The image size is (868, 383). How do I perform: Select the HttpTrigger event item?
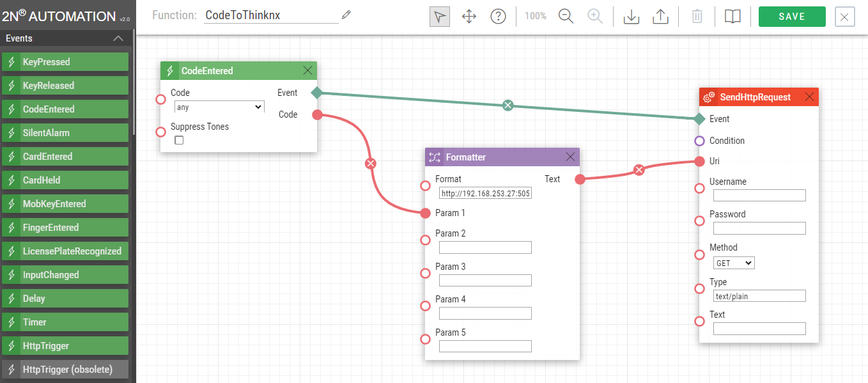click(65, 346)
